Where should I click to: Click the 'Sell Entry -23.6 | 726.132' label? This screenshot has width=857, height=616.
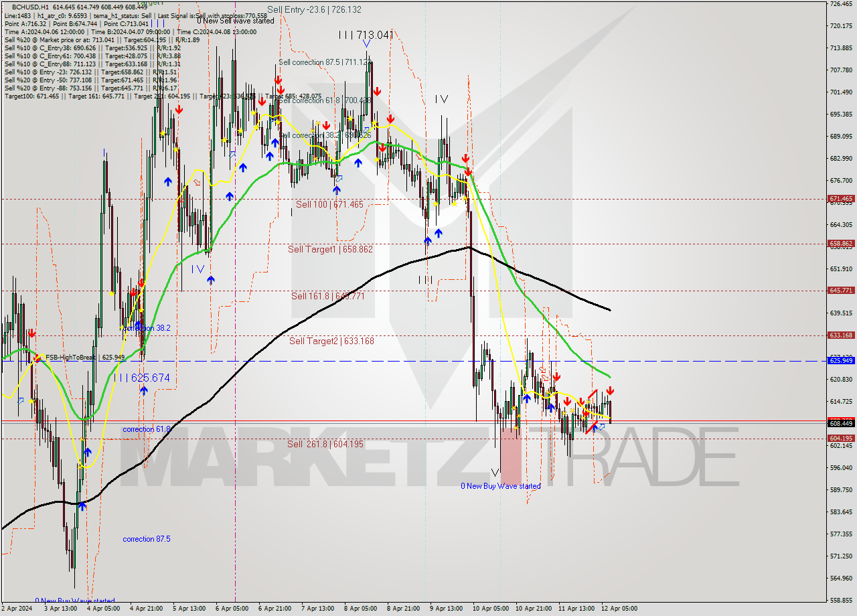[314, 9]
